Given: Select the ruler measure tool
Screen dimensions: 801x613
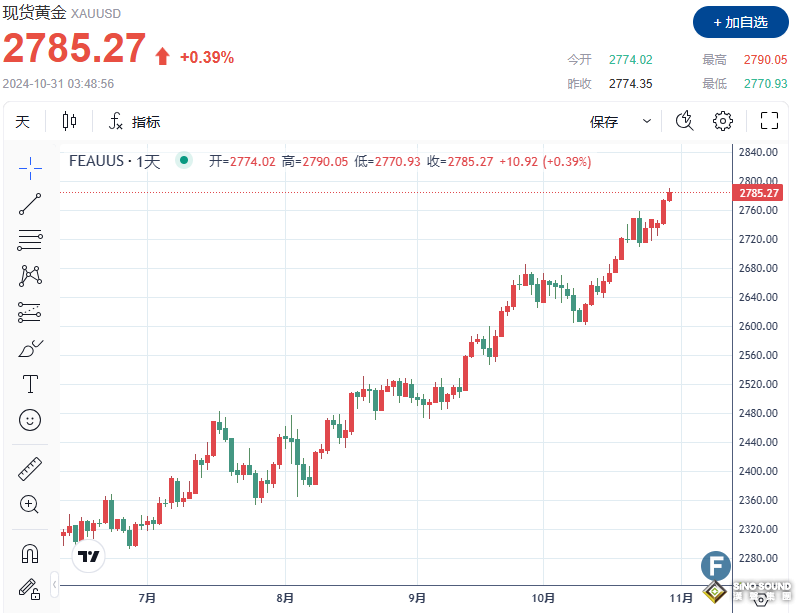Looking at the screenshot, I should (x=29, y=469).
